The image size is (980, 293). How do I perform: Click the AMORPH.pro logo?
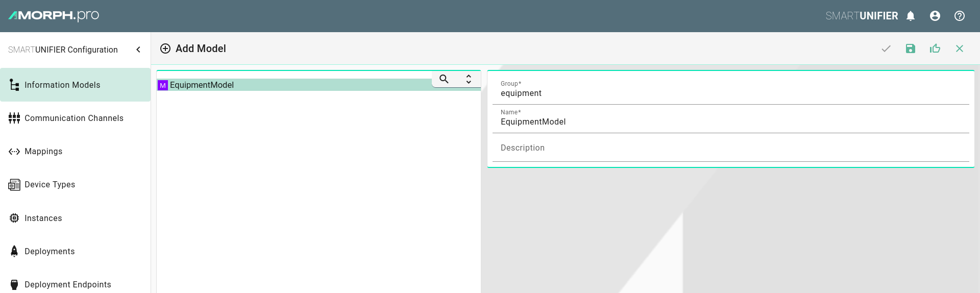(x=54, y=15)
